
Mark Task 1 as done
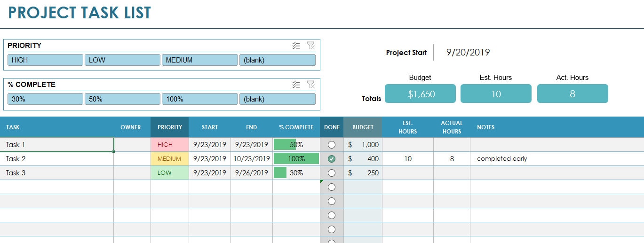click(x=332, y=145)
